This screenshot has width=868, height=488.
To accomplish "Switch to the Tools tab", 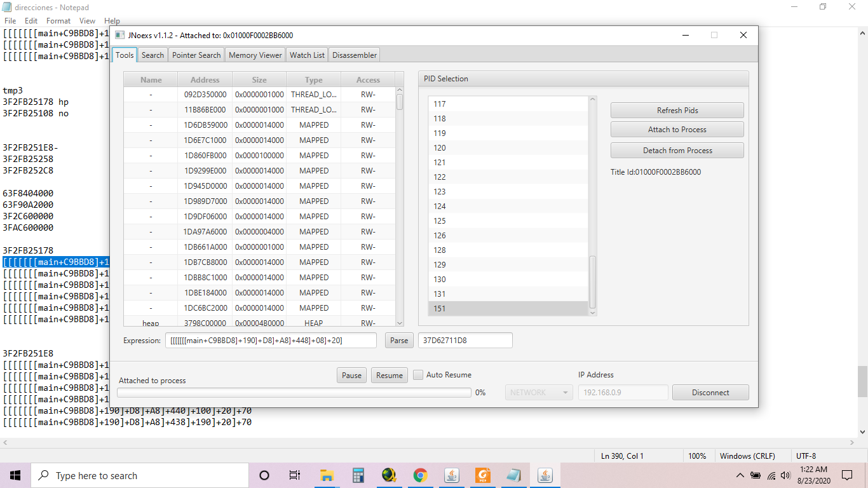I will click(x=125, y=55).
